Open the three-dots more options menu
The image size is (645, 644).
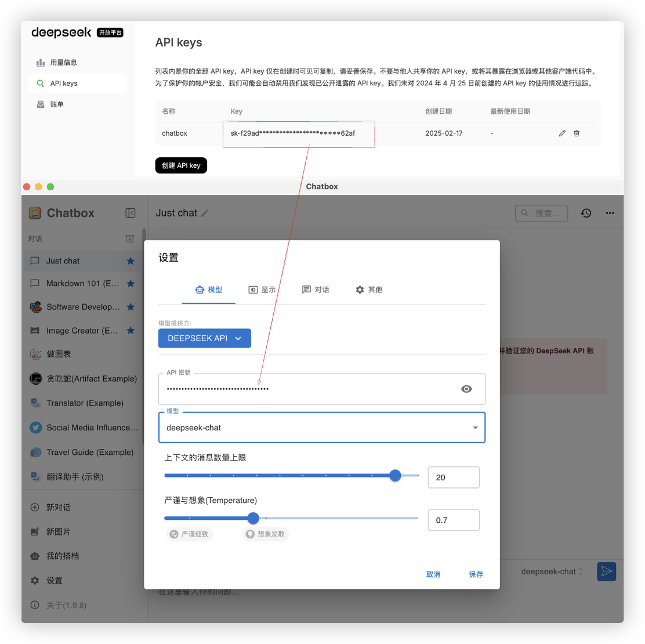[x=610, y=213]
